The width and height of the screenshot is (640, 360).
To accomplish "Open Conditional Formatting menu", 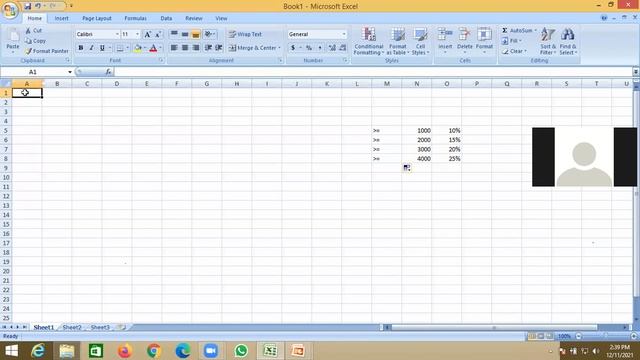I will tap(369, 41).
